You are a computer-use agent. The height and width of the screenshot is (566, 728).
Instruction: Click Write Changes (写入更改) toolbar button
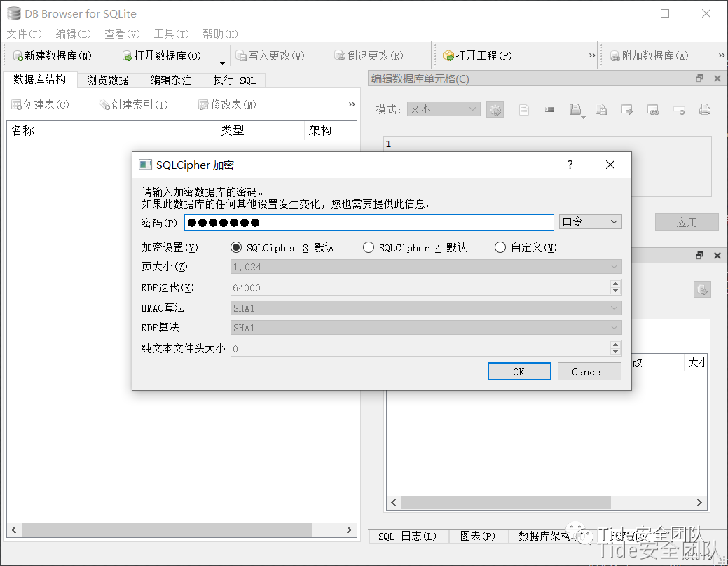[270, 56]
